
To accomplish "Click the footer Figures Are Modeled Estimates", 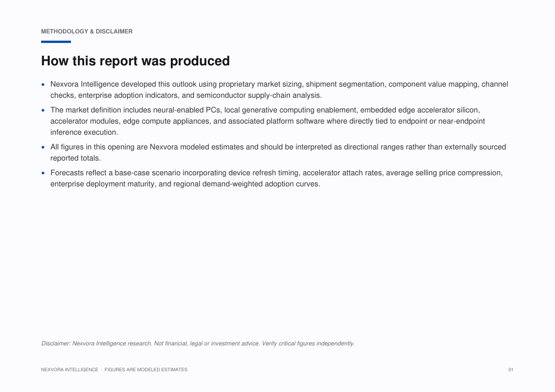I will [146, 370].
